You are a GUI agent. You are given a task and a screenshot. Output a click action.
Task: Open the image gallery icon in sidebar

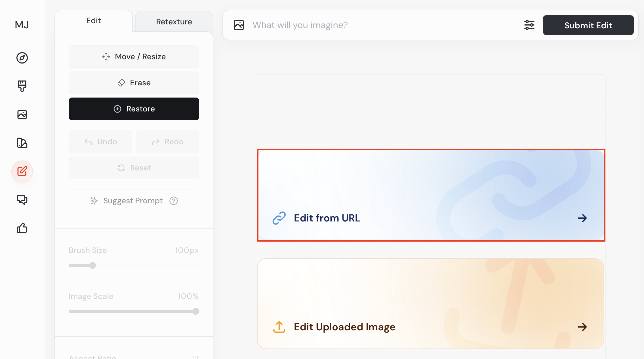pos(22,115)
